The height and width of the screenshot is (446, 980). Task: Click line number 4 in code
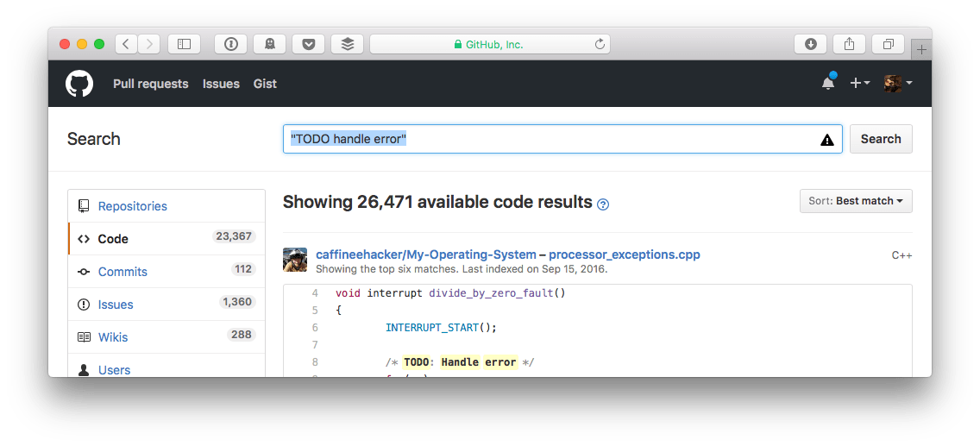pos(315,293)
